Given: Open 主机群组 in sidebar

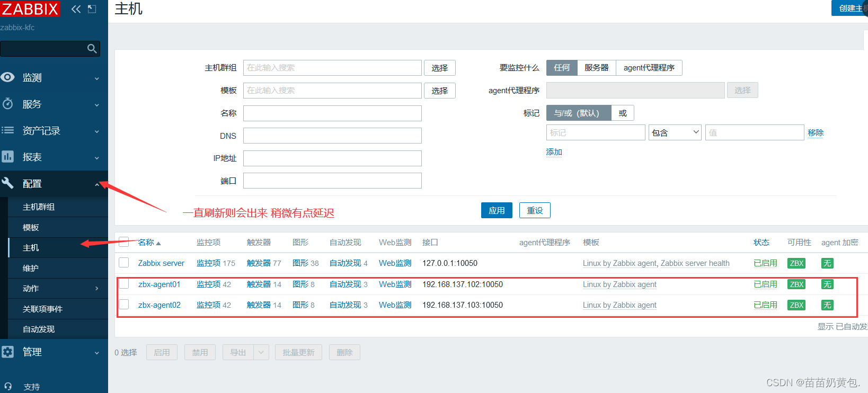Looking at the screenshot, I should click(58, 207).
